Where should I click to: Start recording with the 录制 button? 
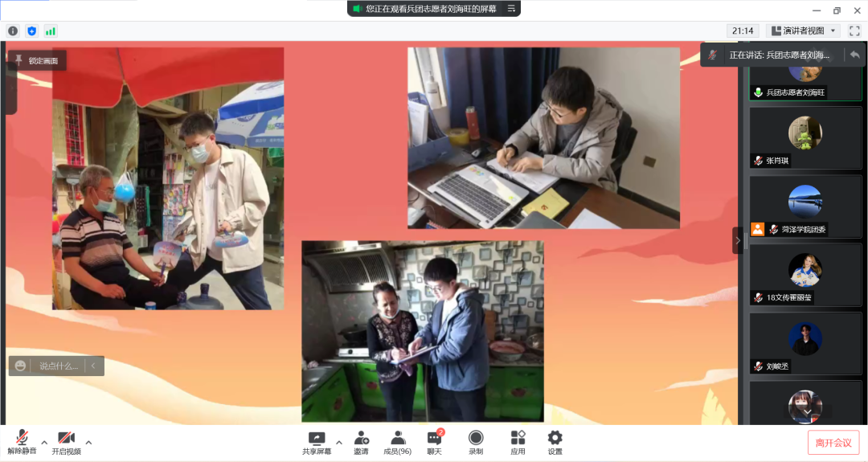pos(476,442)
